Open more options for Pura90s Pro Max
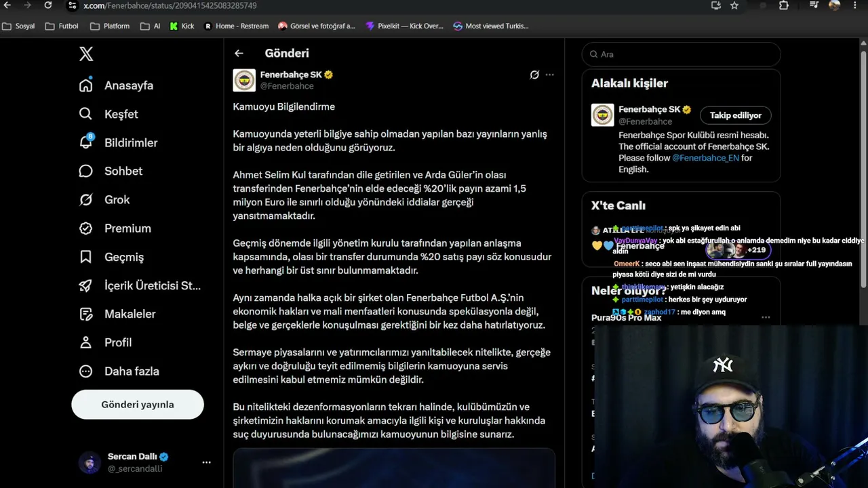Screen dimensions: 868x488 coord(766,317)
